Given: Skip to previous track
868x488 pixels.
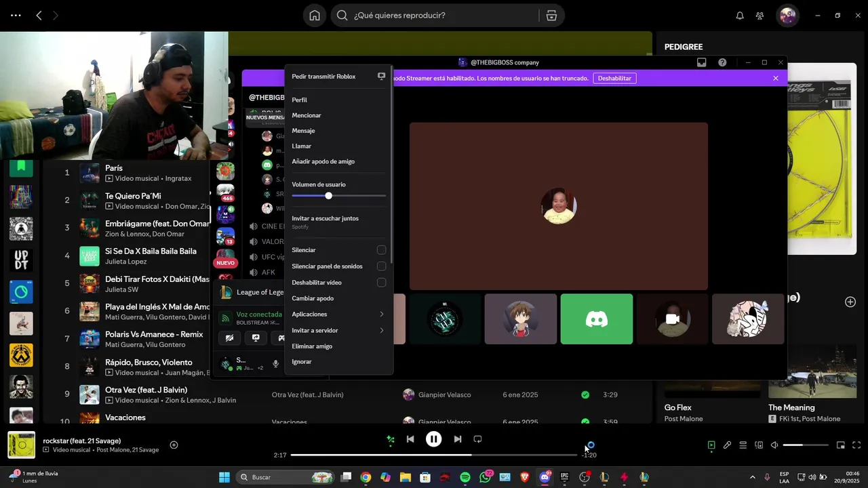Looking at the screenshot, I should [410, 439].
